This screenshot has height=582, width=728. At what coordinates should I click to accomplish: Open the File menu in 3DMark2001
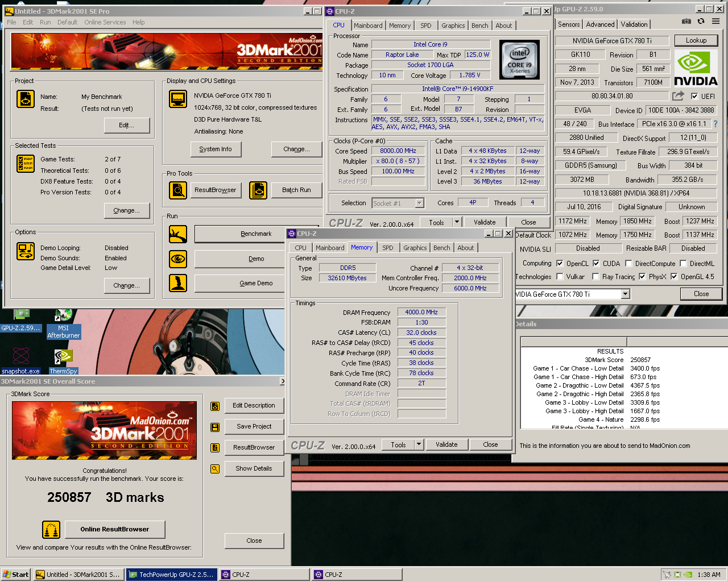coord(11,22)
